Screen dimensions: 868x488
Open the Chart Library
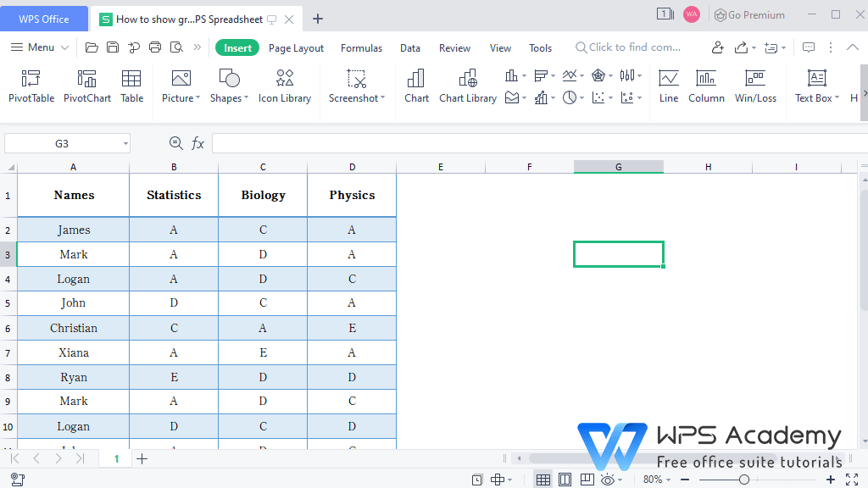click(467, 85)
